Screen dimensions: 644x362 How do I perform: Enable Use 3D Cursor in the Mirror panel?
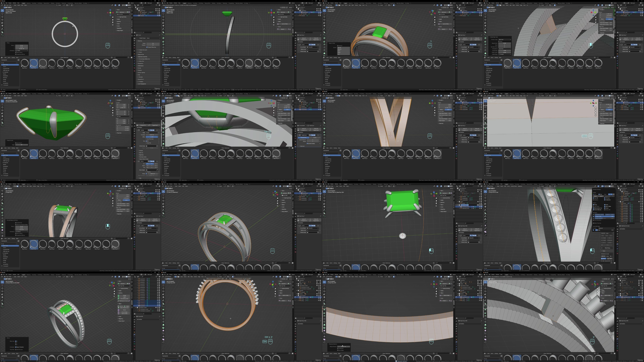point(16,350)
